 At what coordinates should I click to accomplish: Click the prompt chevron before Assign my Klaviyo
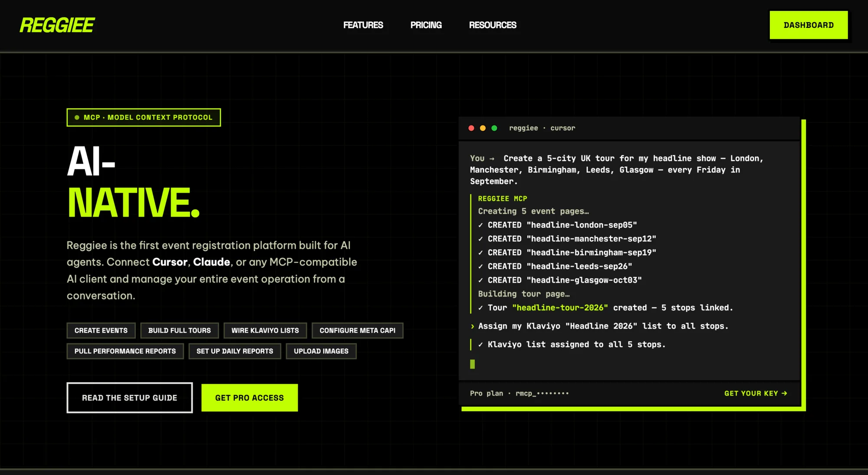pos(472,327)
